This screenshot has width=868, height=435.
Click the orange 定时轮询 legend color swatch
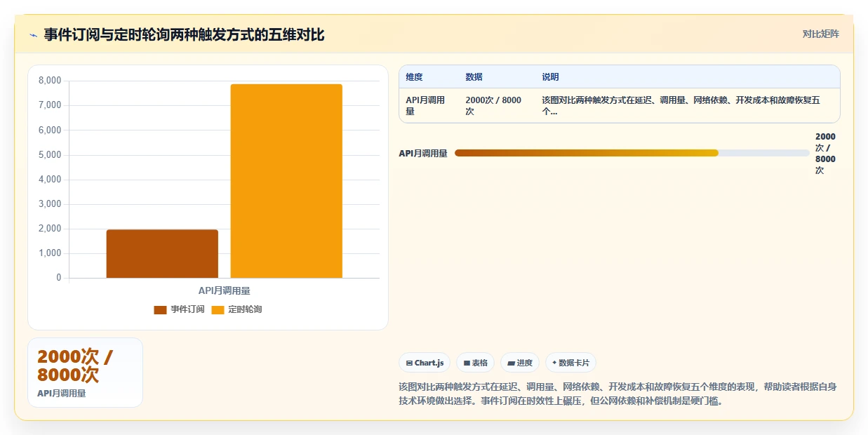[218, 309]
